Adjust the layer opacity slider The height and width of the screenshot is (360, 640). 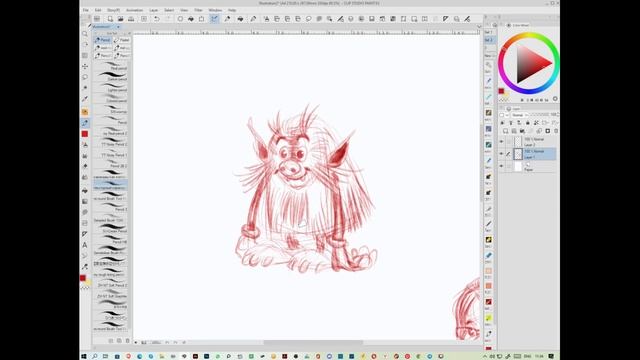point(540,115)
